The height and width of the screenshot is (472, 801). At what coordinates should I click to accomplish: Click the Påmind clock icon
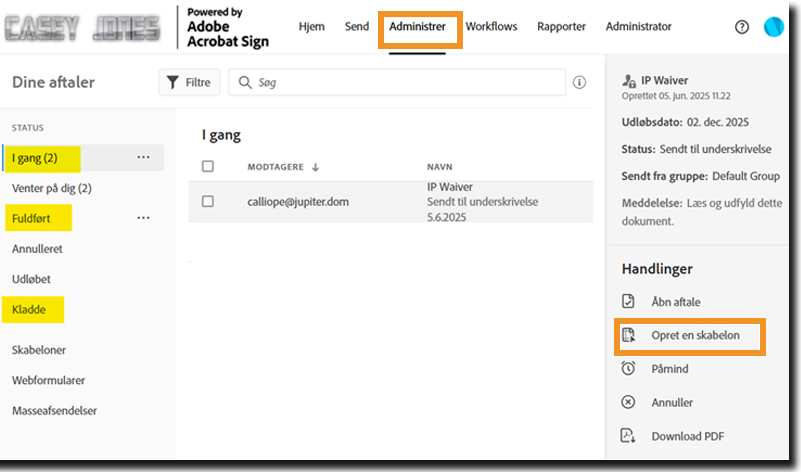[x=628, y=369]
